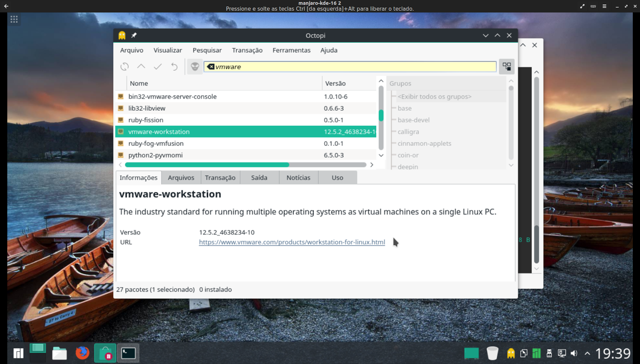Click the pin icon in Octopi title bar
This screenshot has height=364, width=640.
(134, 35)
